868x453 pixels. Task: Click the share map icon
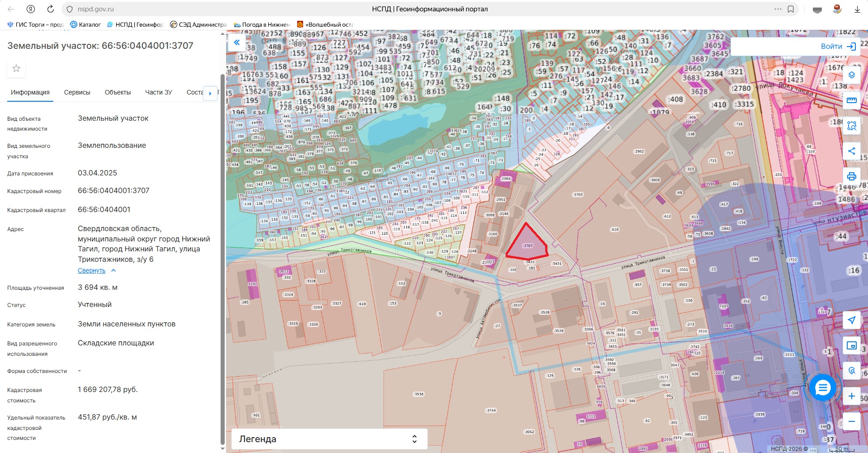click(851, 151)
